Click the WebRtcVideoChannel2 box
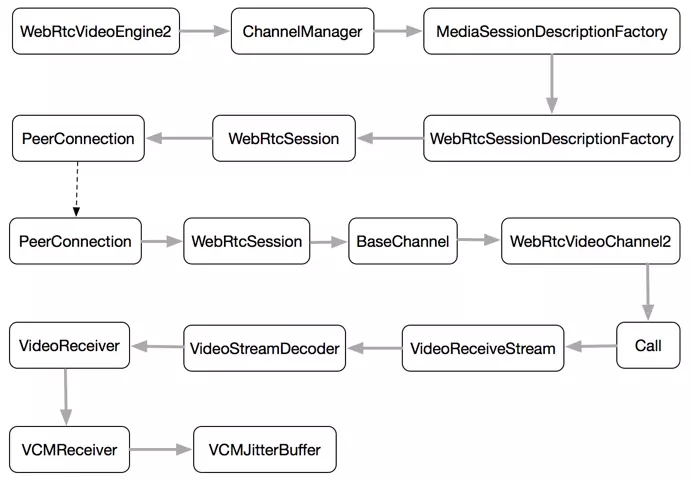The height and width of the screenshot is (482, 692). tap(590, 241)
